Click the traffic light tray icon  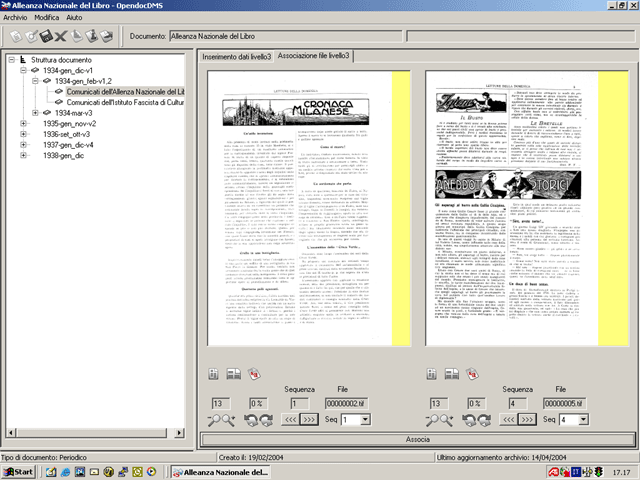click(598, 472)
